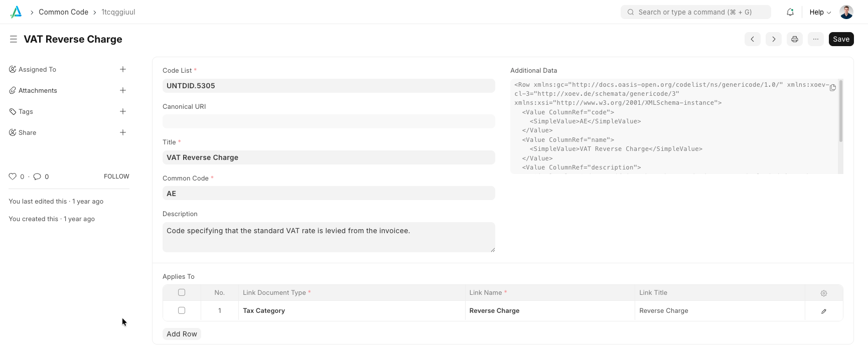868x352 pixels.
Task: Click Add Row button
Action: (182, 334)
